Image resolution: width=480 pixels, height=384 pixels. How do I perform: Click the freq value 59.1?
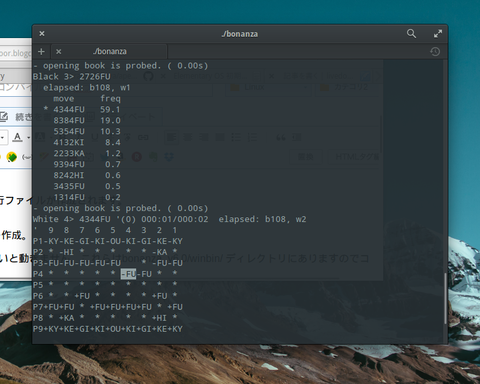coord(110,109)
